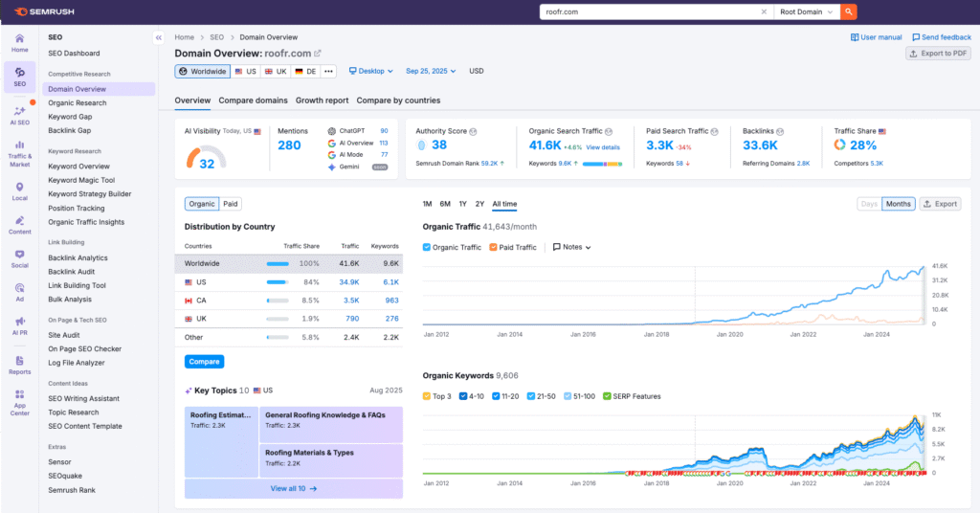The height and width of the screenshot is (513, 980).
Task: Toggle the 11-20 keywords checkbox
Action: coord(496,396)
